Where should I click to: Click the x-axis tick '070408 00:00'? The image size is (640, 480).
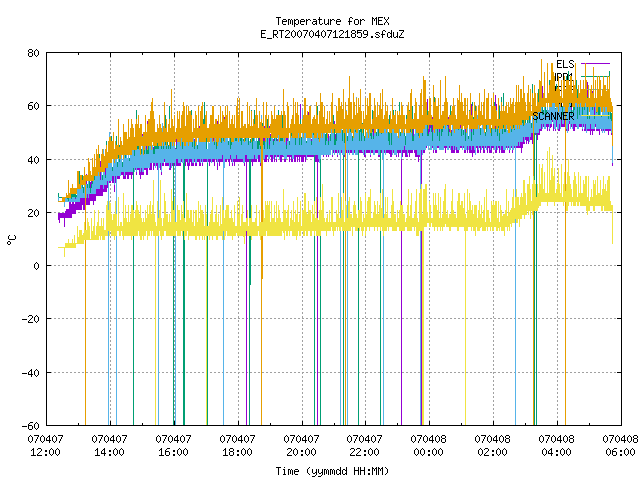pos(429,446)
